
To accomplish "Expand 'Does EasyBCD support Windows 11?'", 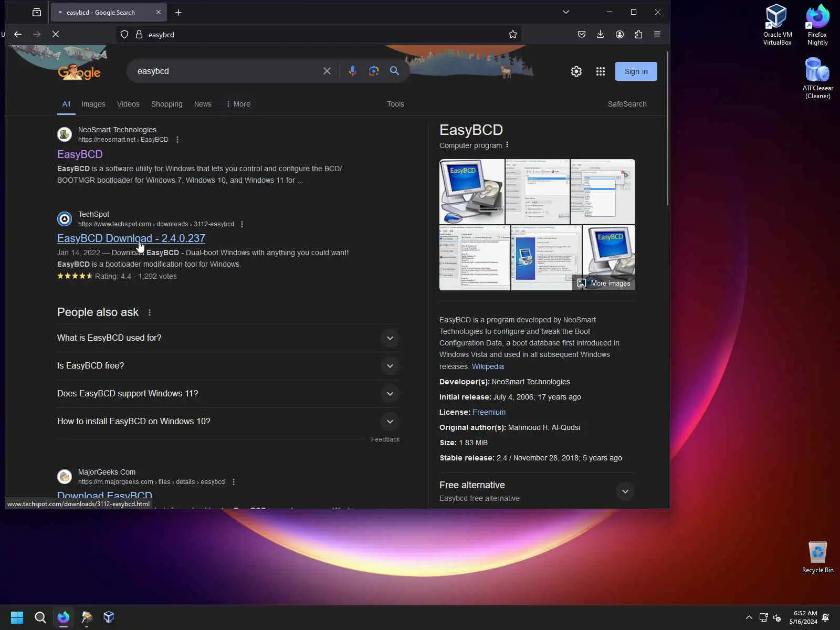I will pyautogui.click(x=228, y=394).
